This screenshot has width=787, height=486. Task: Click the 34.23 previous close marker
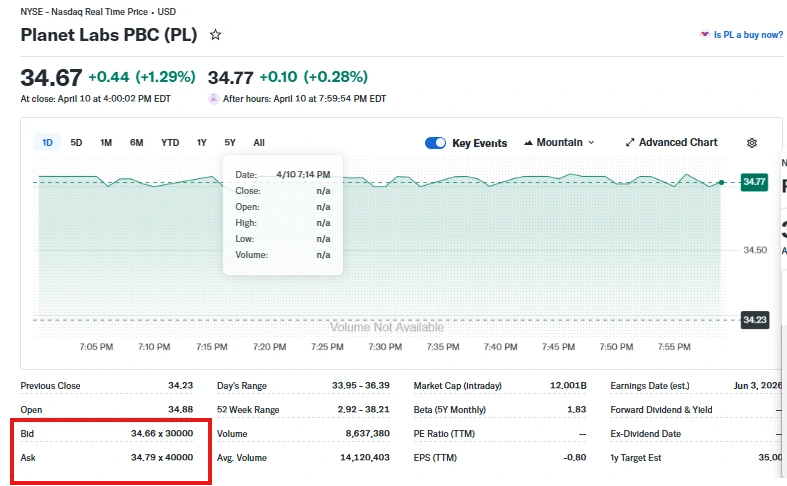point(755,320)
